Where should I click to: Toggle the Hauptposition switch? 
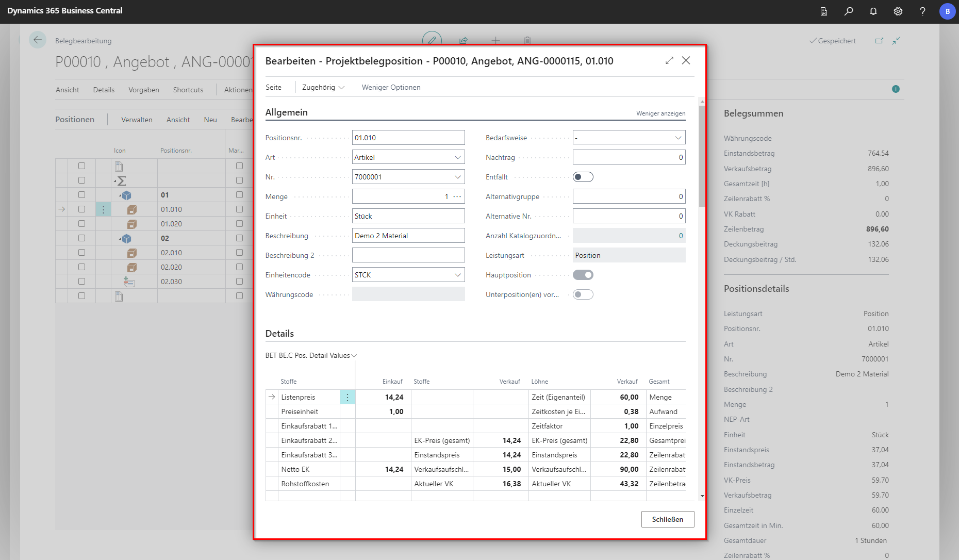tap(583, 275)
